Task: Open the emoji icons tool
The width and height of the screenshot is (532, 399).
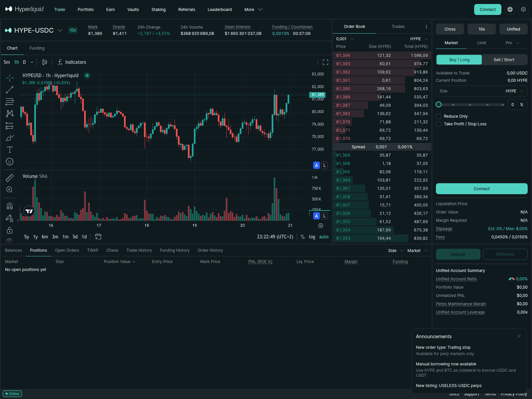Action: pos(10,162)
